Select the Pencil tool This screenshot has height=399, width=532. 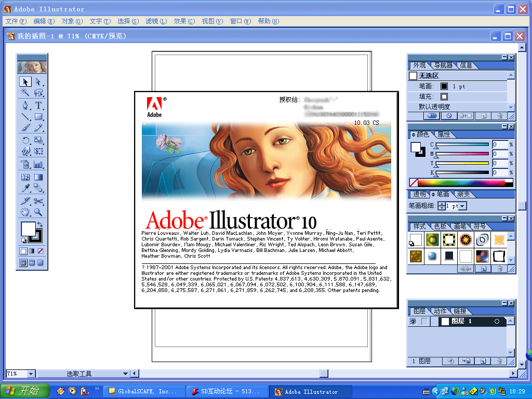point(38,128)
